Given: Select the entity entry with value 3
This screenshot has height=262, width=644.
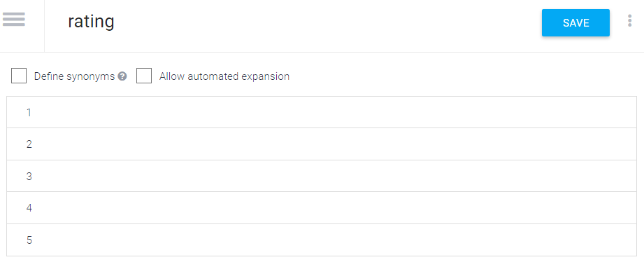Looking at the screenshot, I should click(x=322, y=176).
